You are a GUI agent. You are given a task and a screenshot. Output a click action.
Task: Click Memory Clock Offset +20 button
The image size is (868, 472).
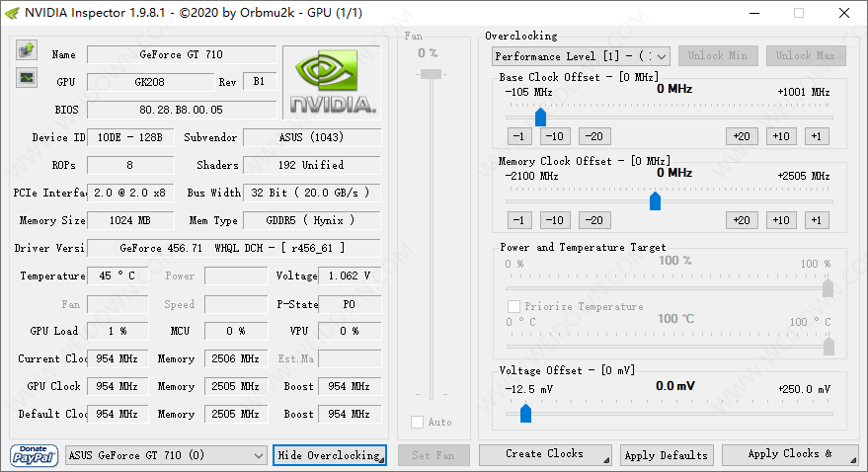point(742,220)
